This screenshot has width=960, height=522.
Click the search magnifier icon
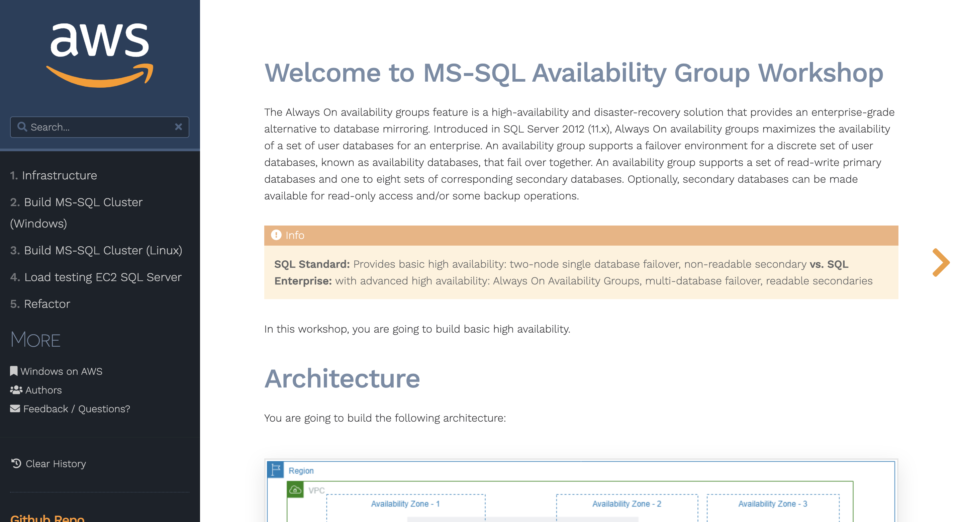(x=21, y=127)
